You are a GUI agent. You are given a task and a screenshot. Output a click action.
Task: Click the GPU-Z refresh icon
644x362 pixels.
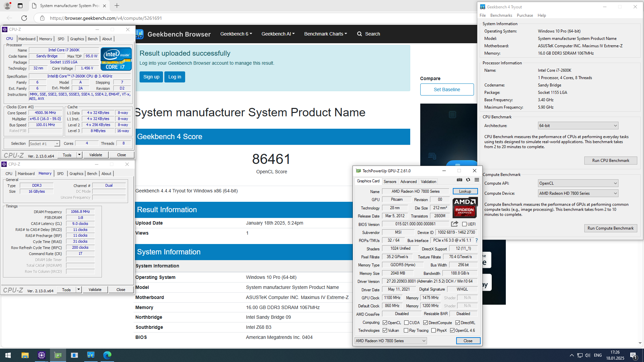click(x=468, y=180)
